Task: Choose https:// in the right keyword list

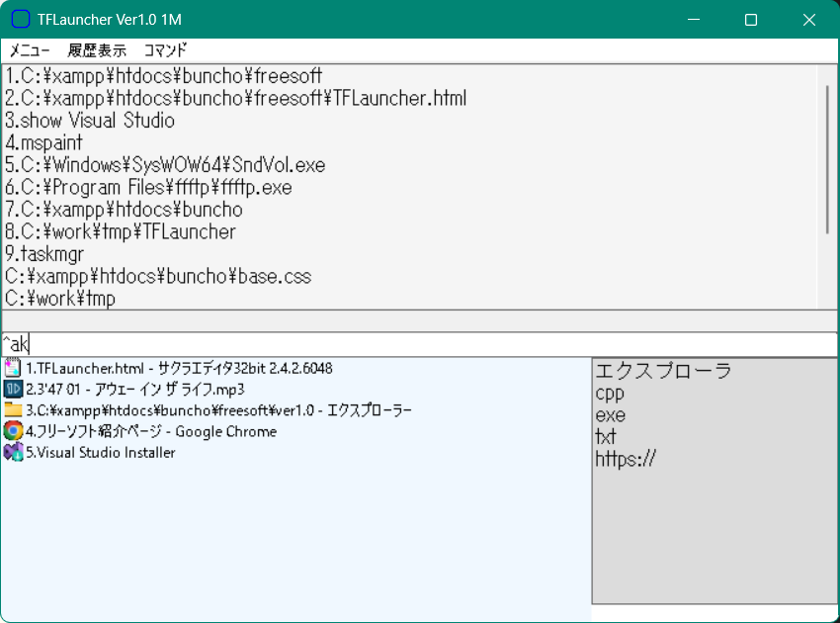Action: point(626,459)
